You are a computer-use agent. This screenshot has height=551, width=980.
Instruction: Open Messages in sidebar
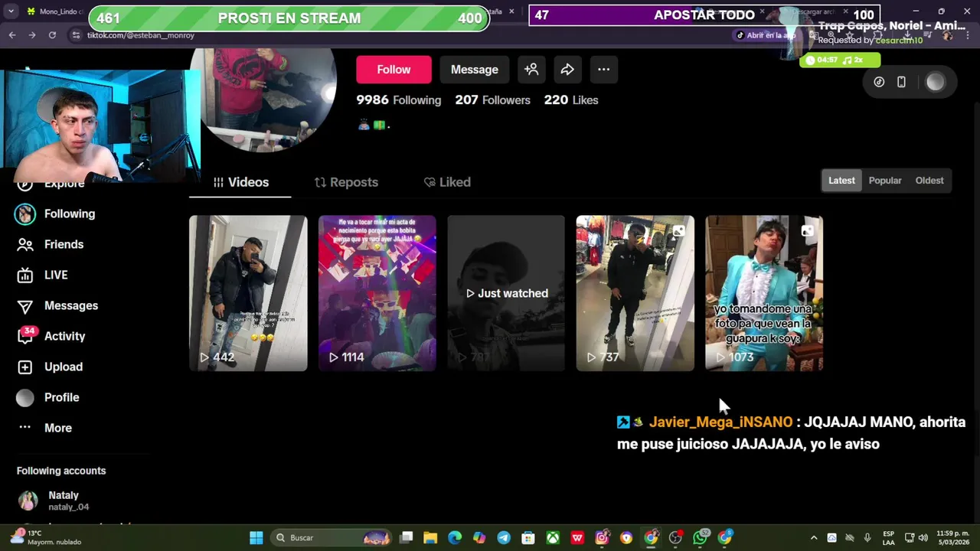tap(71, 305)
